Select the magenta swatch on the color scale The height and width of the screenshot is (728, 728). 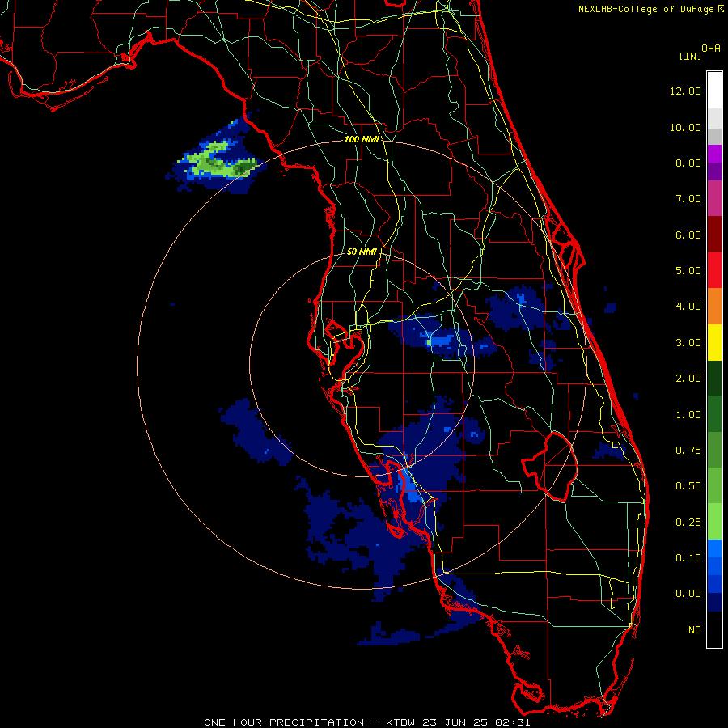click(x=714, y=154)
